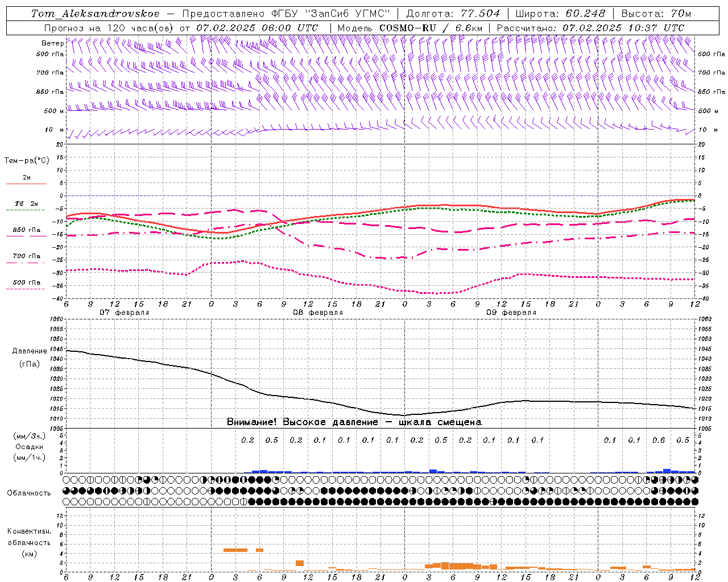The width and height of the screenshot is (728, 582).
Task: Click the (мм/1ч.) precipitation unit label
Action: (x=30, y=458)
